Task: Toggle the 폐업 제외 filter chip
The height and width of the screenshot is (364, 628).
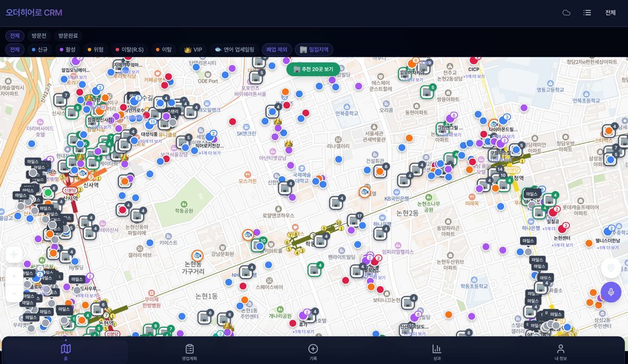Action: coord(277,49)
